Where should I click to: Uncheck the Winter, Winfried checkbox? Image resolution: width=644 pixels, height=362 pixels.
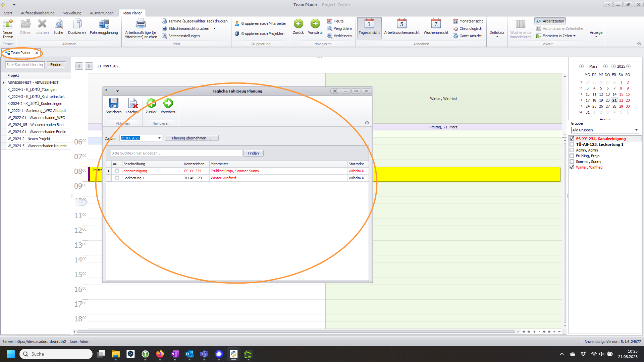coord(572,167)
